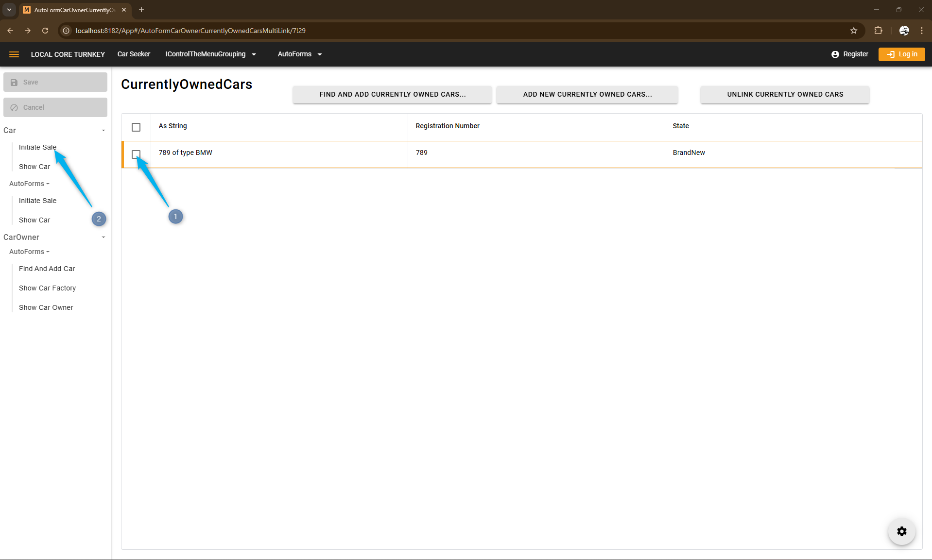Image resolution: width=932 pixels, height=560 pixels.
Task: Open Chrome's three-dot menu
Action: 922,31
